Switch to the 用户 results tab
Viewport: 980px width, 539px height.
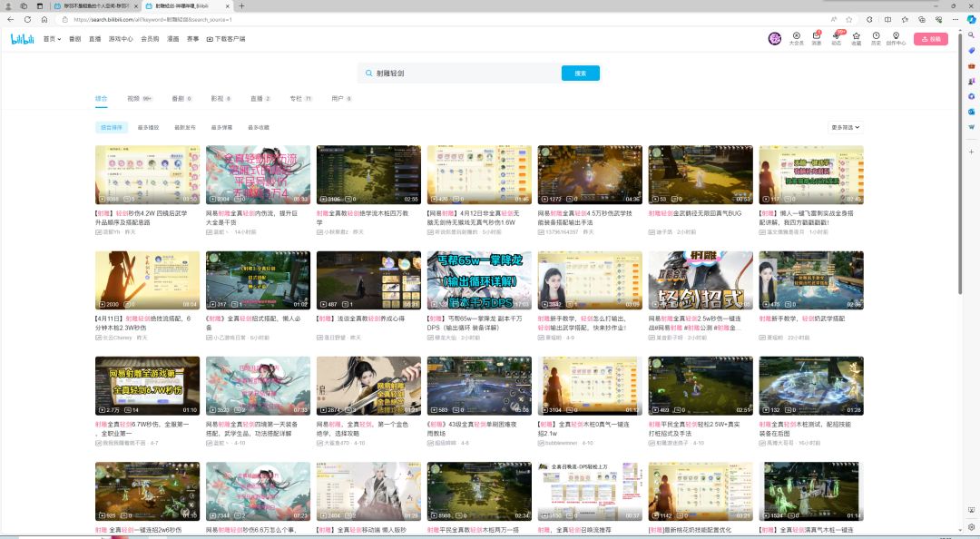[341, 98]
